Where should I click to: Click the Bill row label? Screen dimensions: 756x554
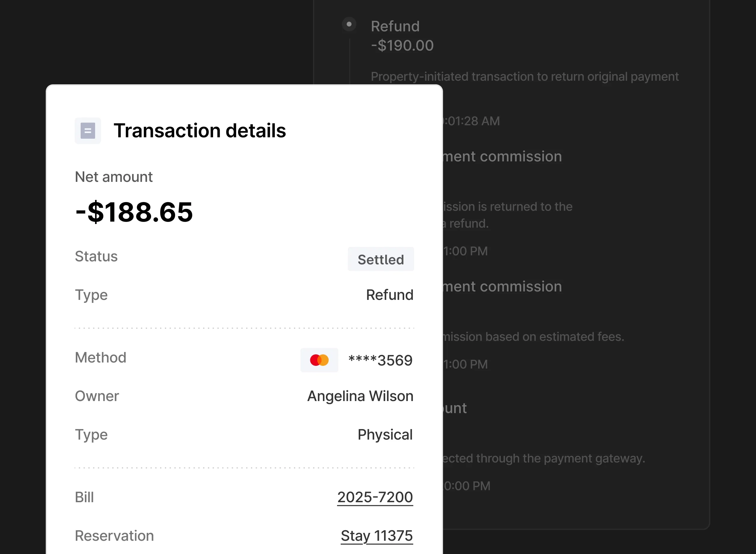[x=84, y=497]
